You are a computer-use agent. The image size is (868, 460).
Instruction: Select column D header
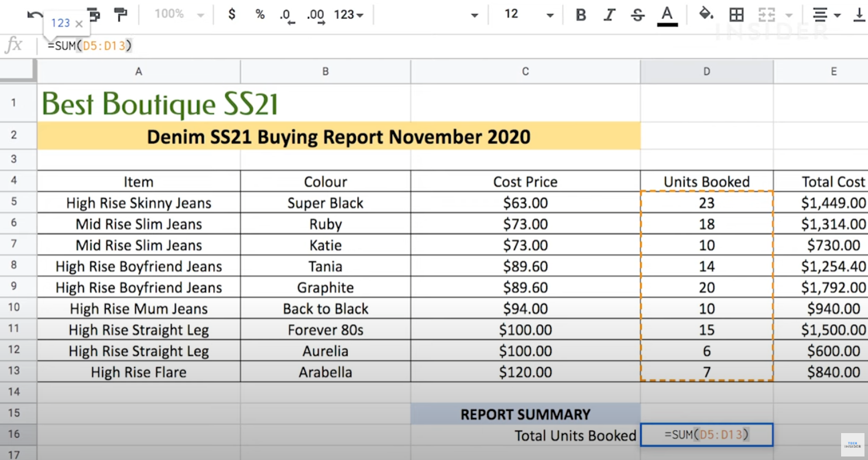coord(707,71)
